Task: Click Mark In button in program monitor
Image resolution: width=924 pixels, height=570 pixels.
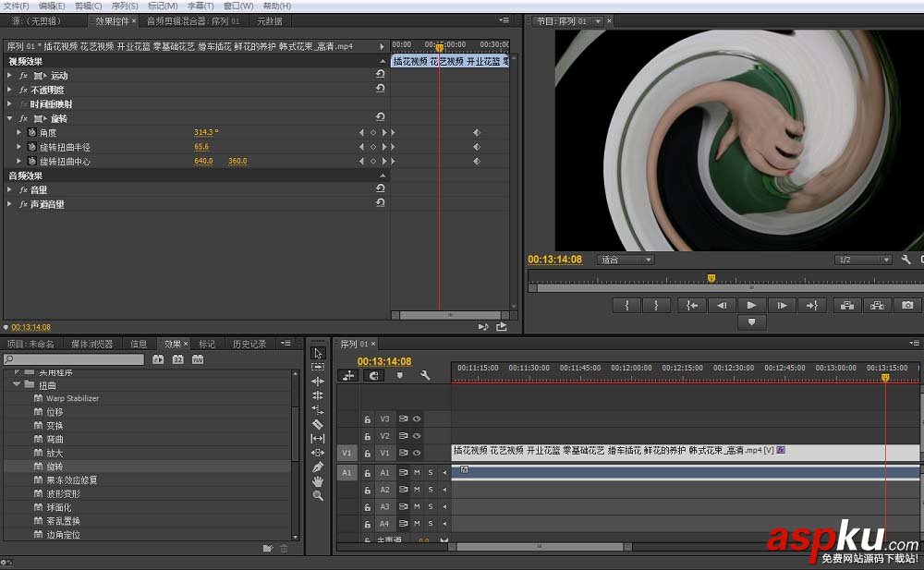Action: pyautogui.click(x=627, y=306)
